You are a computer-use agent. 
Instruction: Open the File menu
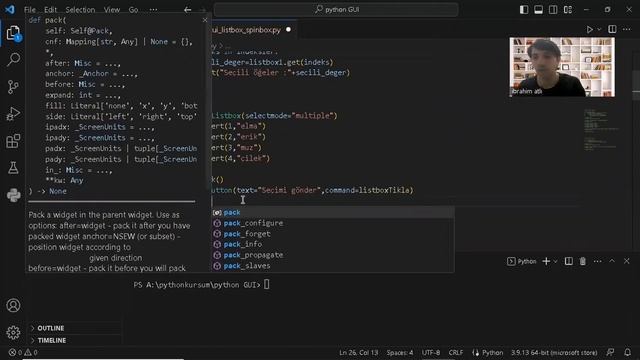coord(30,9)
